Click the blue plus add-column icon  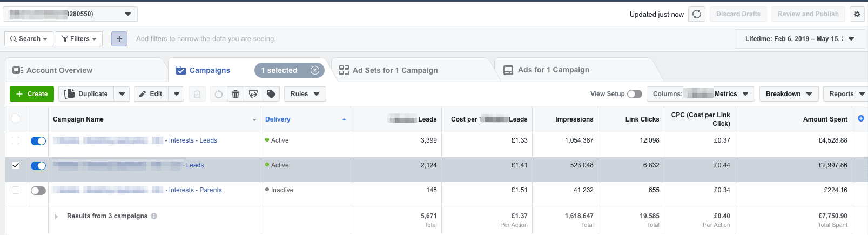point(861,119)
